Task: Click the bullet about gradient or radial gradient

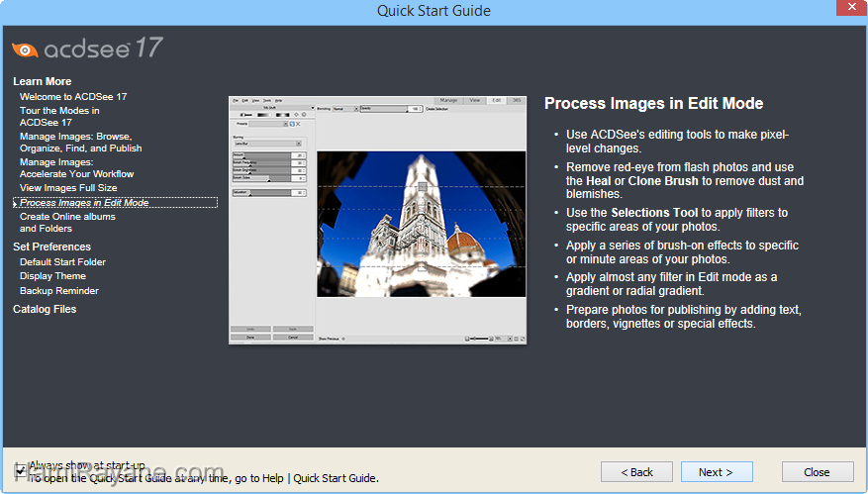Action: click(x=671, y=284)
